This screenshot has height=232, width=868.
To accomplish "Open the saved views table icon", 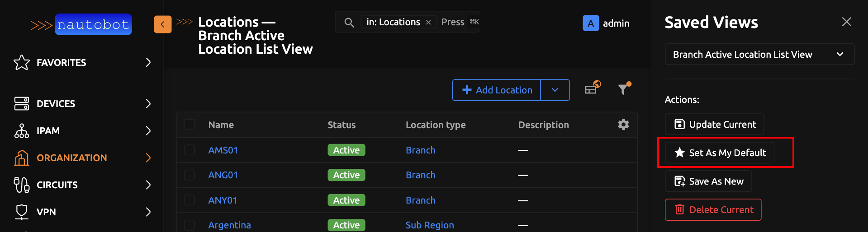I will point(592,89).
